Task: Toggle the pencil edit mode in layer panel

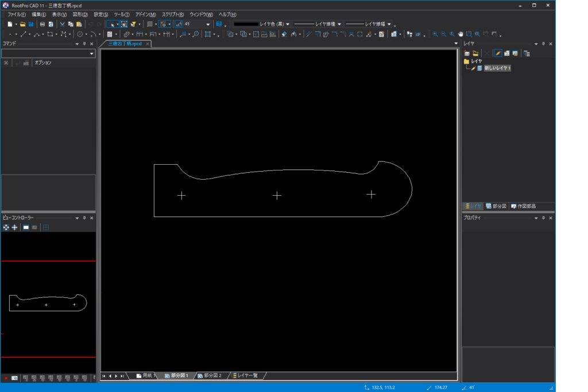Action: 498,53
